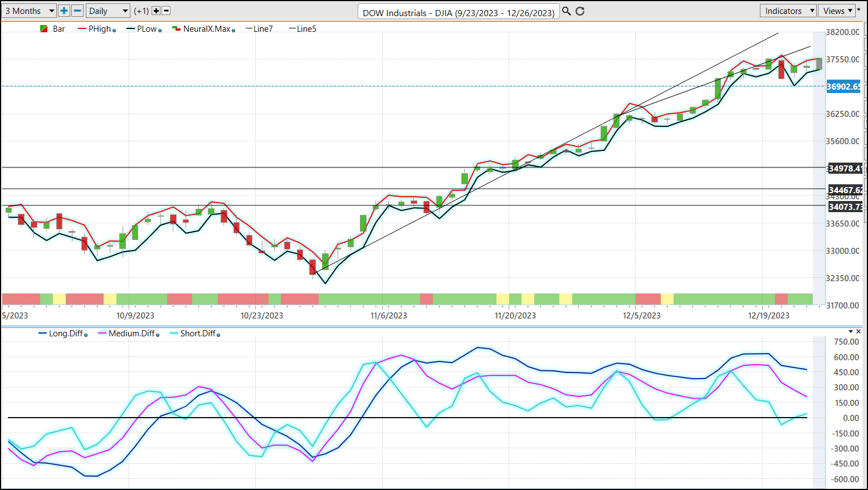Click the 11/20/2023 date axis label
868x490 pixels.
point(515,316)
